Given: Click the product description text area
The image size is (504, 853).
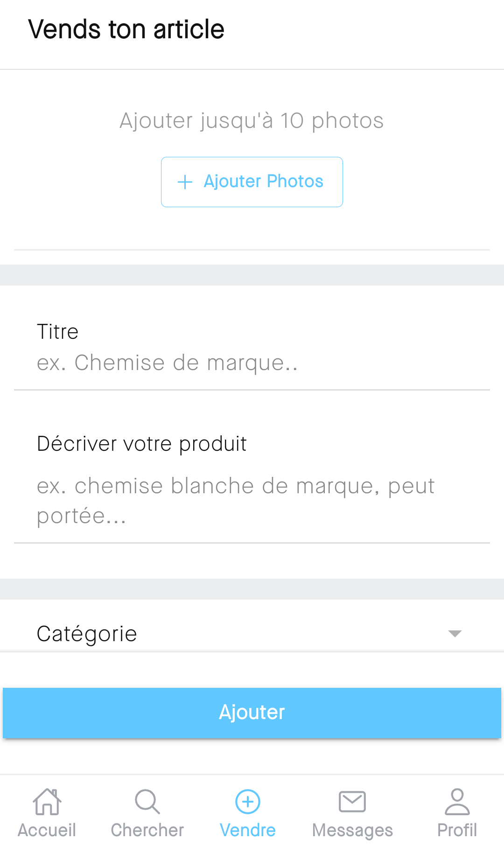Looking at the screenshot, I should tap(236, 501).
